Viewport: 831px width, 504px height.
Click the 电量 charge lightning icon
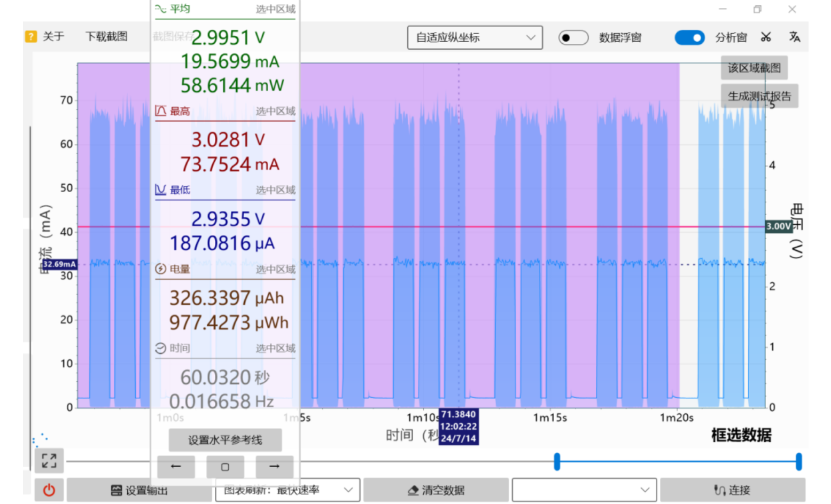160,269
